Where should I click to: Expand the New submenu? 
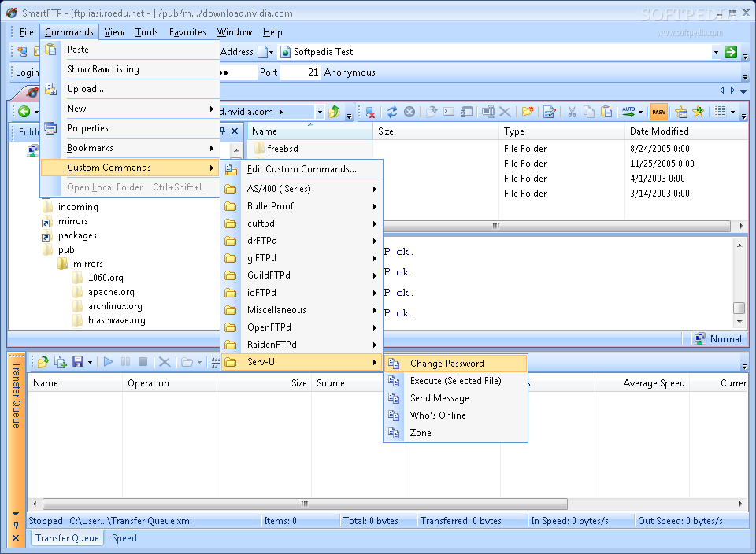[x=130, y=109]
